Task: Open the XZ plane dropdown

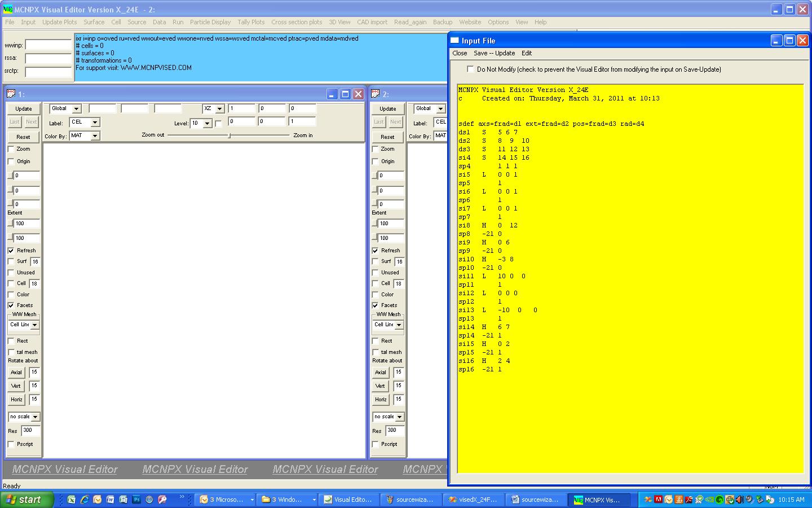Action: point(219,109)
